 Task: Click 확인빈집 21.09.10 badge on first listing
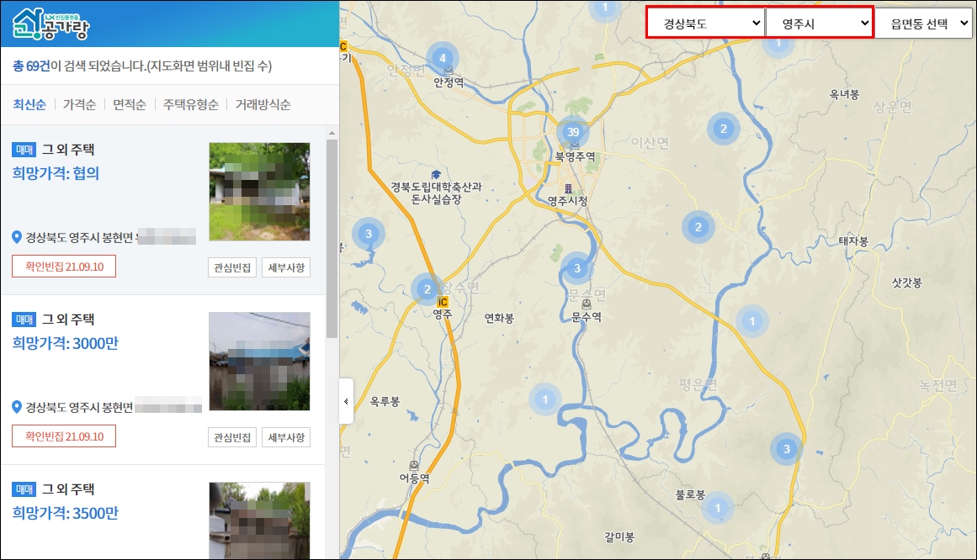coord(64,266)
